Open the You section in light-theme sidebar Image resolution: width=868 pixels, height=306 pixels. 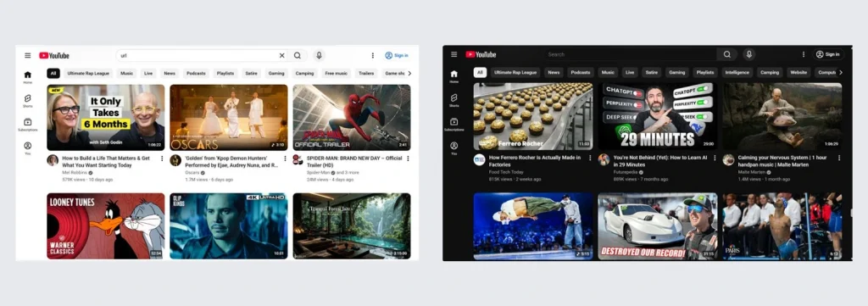tap(28, 148)
